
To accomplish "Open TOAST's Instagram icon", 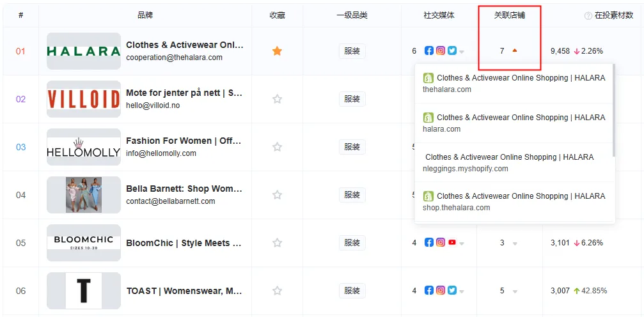I will coord(441,291).
